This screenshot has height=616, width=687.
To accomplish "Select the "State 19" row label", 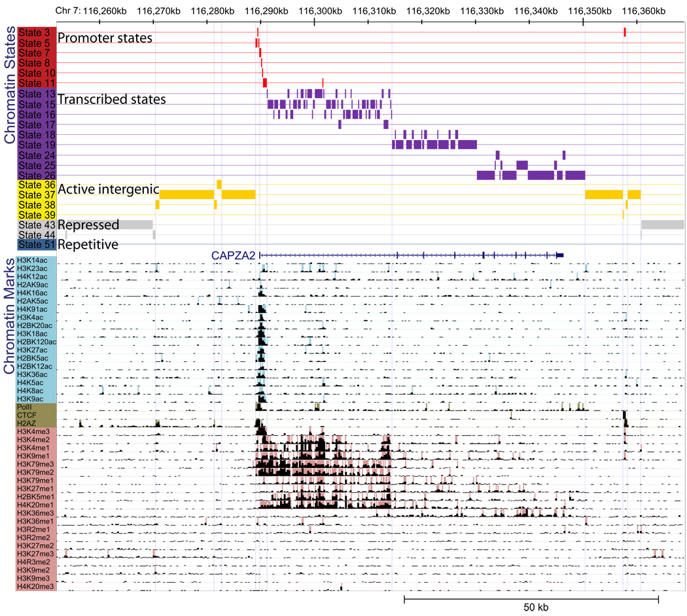I will click(37, 145).
